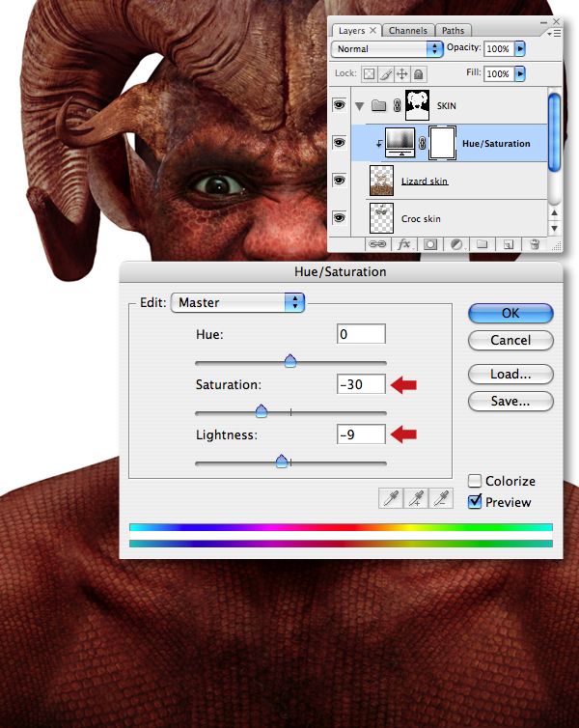Enable the Colorize checkbox
The image size is (579, 728).
(475, 481)
